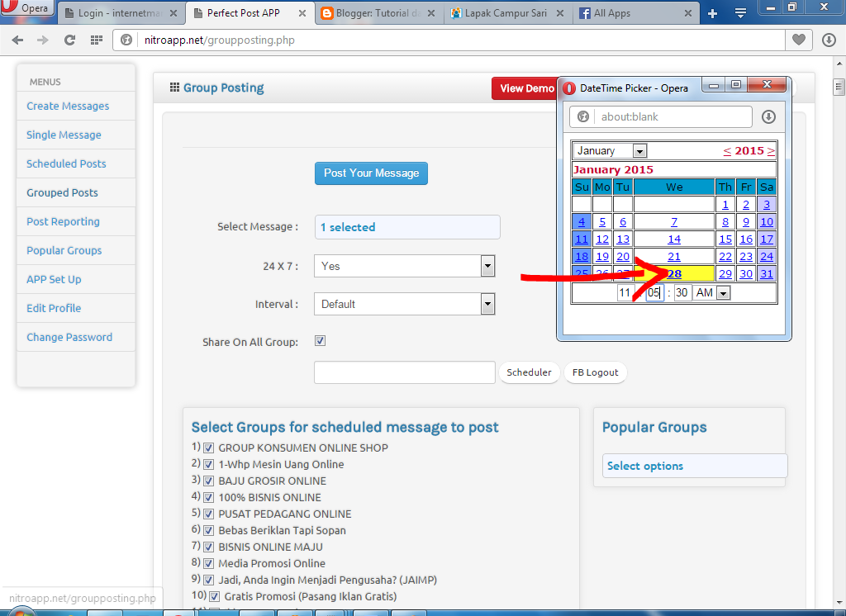This screenshot has height=616, width=846.
Task: Click the seconds field showing 30
Action: tap(682, 293)
